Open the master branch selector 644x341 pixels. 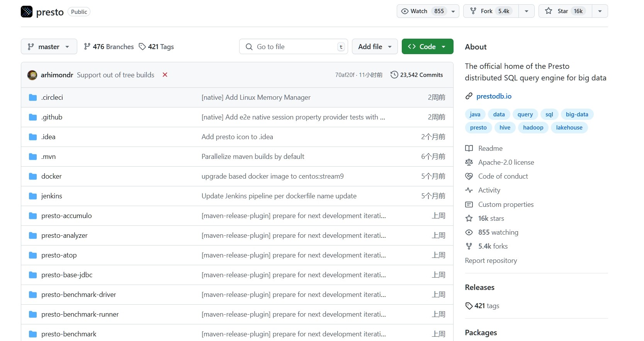point(49,46)
